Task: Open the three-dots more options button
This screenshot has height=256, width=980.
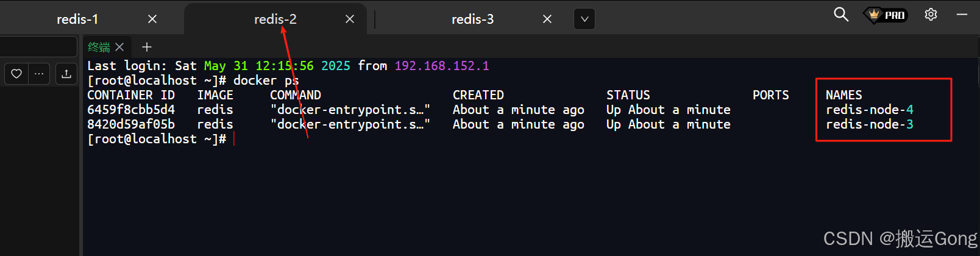Action: coord(39,74)
